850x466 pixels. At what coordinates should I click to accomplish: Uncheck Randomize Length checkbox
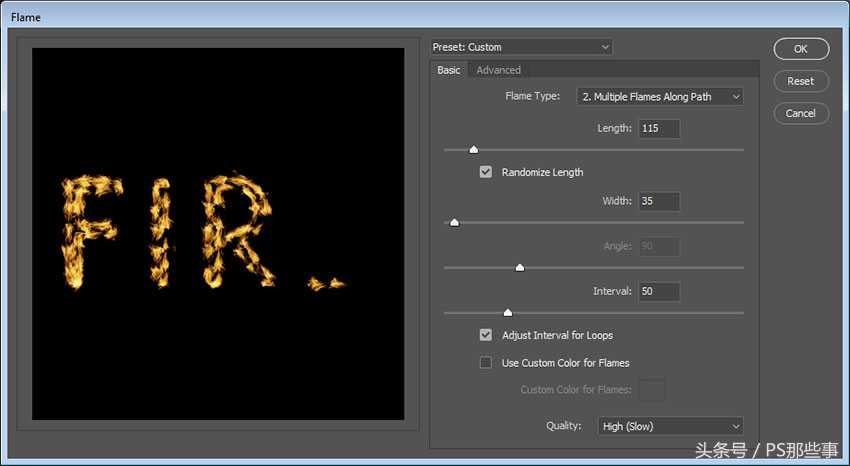486,172
